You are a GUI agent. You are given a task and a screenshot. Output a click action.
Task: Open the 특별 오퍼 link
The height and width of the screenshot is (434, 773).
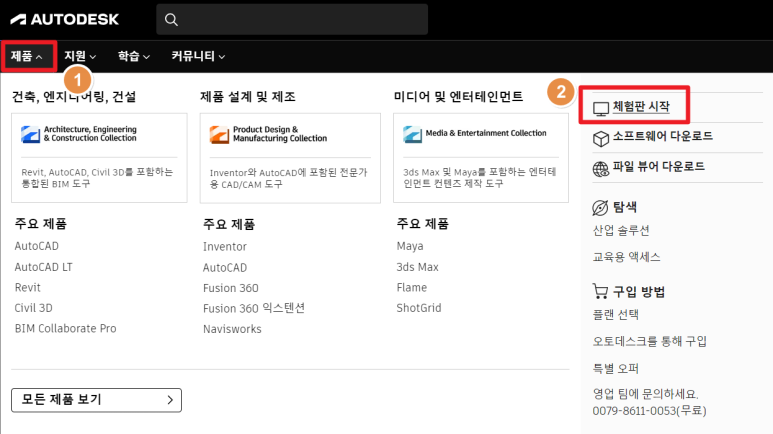615,368
